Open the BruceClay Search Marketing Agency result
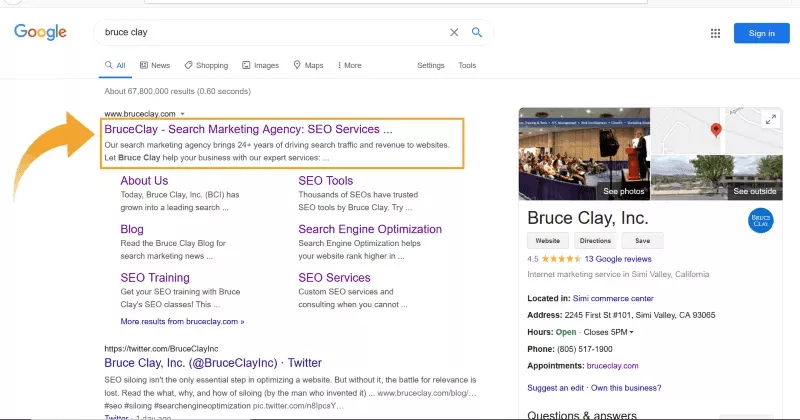Screen dimensions: 800x420 (x=248, y=129)
